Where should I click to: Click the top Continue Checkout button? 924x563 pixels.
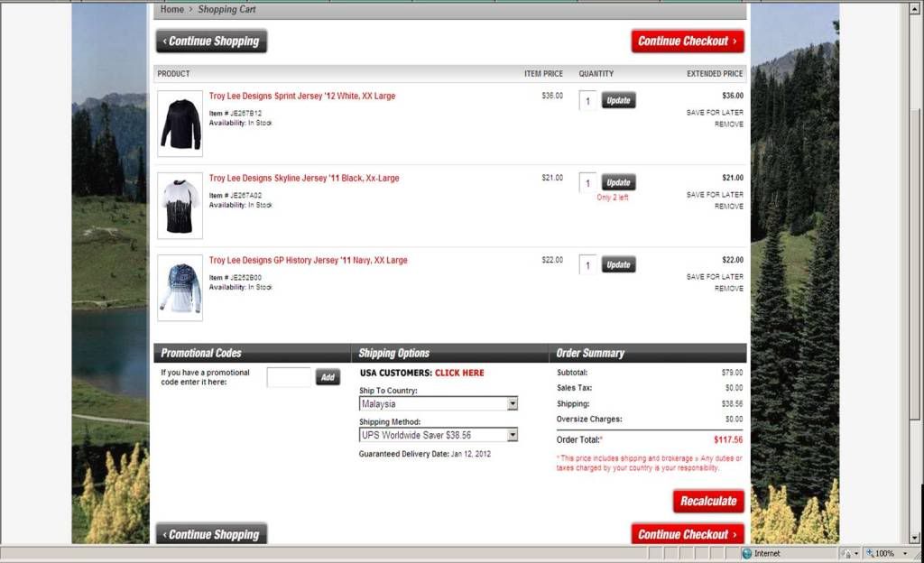[x=688, y=42]
